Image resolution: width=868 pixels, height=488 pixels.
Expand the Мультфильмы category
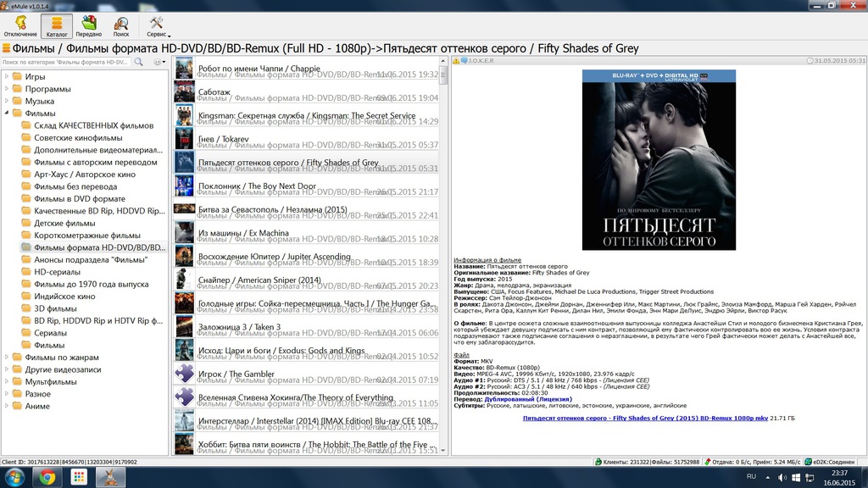[x=7, y=381]
